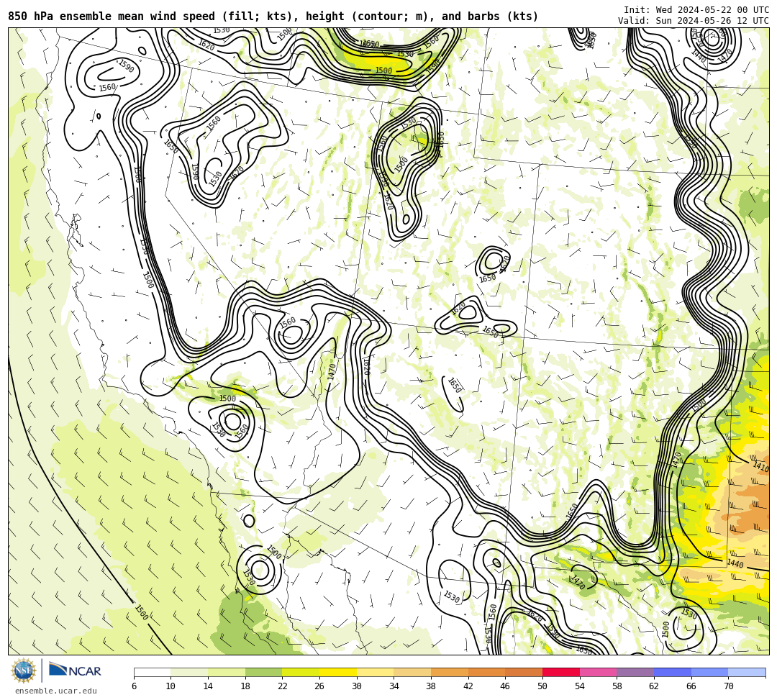Click the colorbar tick label '34'
Viewport: 777px width, 700px height.
coord(394,686)
